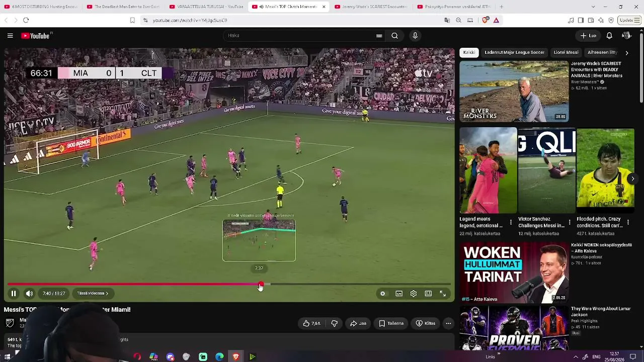644x362 pixels.
Task: Click the search magnifier button
Action: point(395,36)
